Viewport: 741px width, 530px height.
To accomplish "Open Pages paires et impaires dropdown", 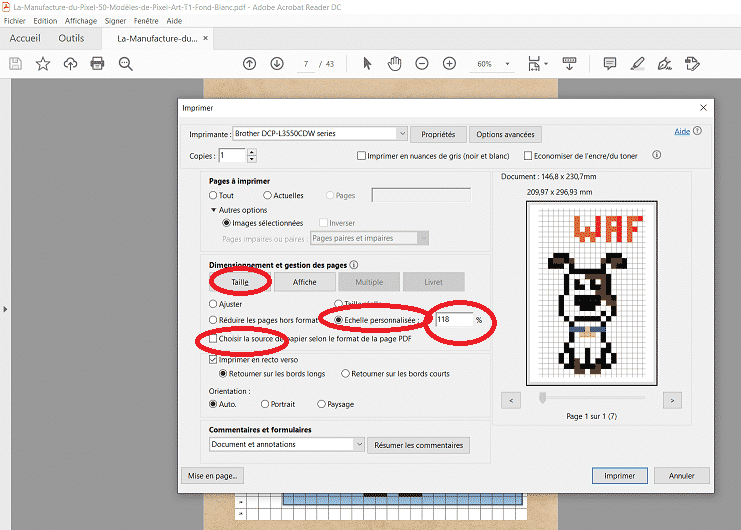I will 370,238.
